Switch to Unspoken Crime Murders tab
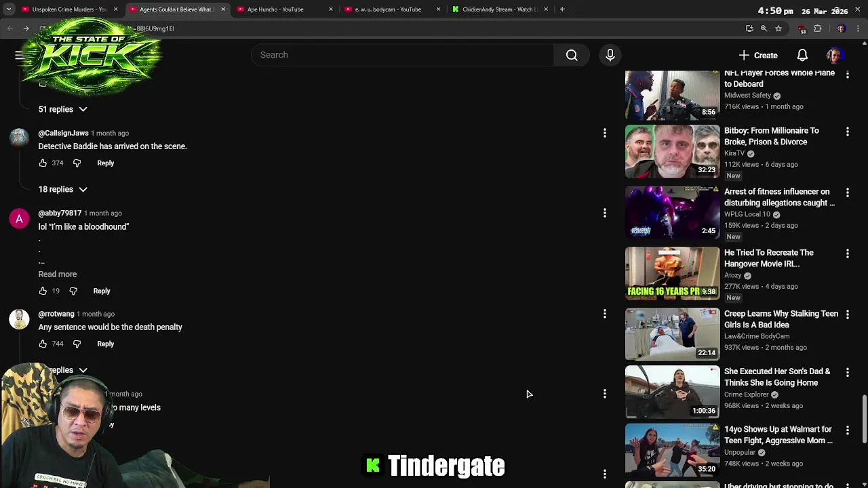This screenshot has height=488, width=868. click(x=68, y=9)
